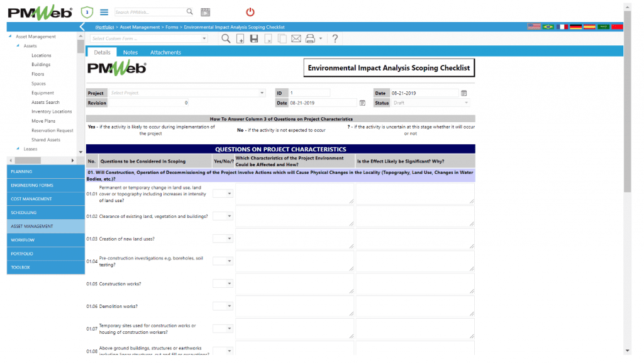Click the page vertical scrollbar thumb
Image resolution: width=644 pixels, height=364 pixels.
pos(627,101)
